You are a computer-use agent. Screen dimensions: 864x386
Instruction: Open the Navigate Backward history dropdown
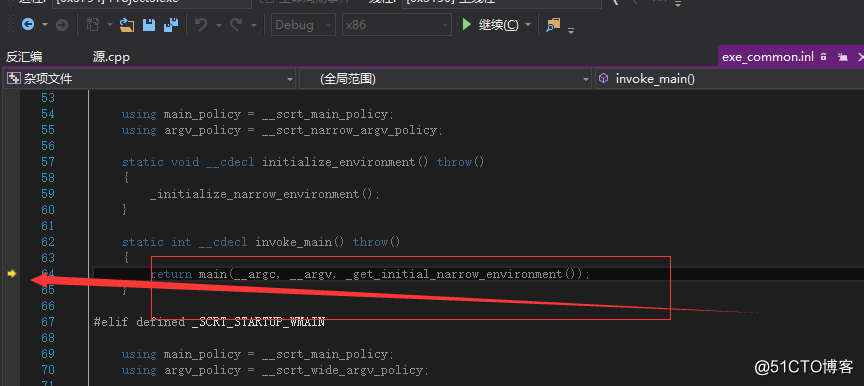point(45,25)
